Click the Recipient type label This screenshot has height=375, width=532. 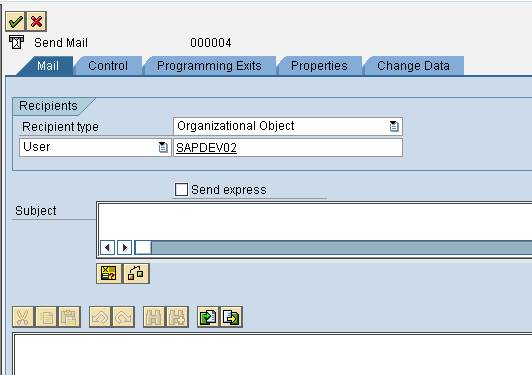(60, 127)
